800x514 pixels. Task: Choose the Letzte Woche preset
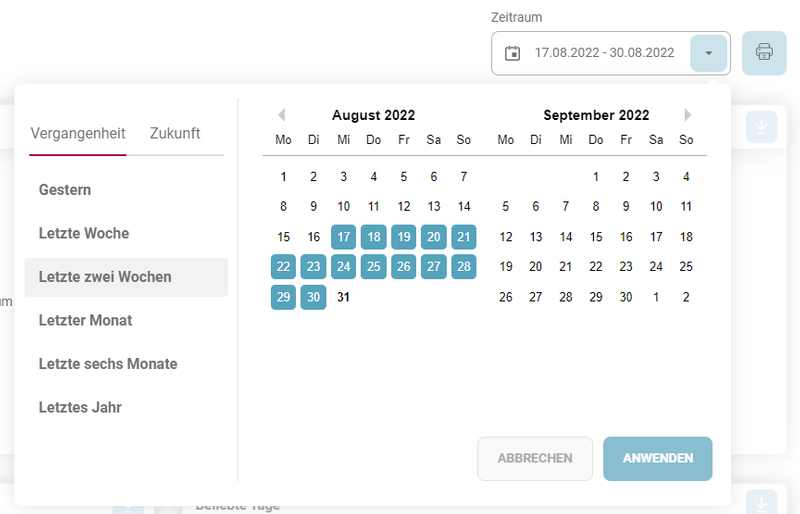tap(84, 233)
